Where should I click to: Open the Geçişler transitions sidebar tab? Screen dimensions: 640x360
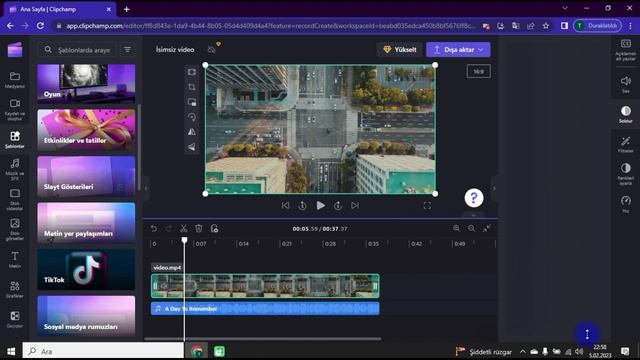click(x=15, y=319)
